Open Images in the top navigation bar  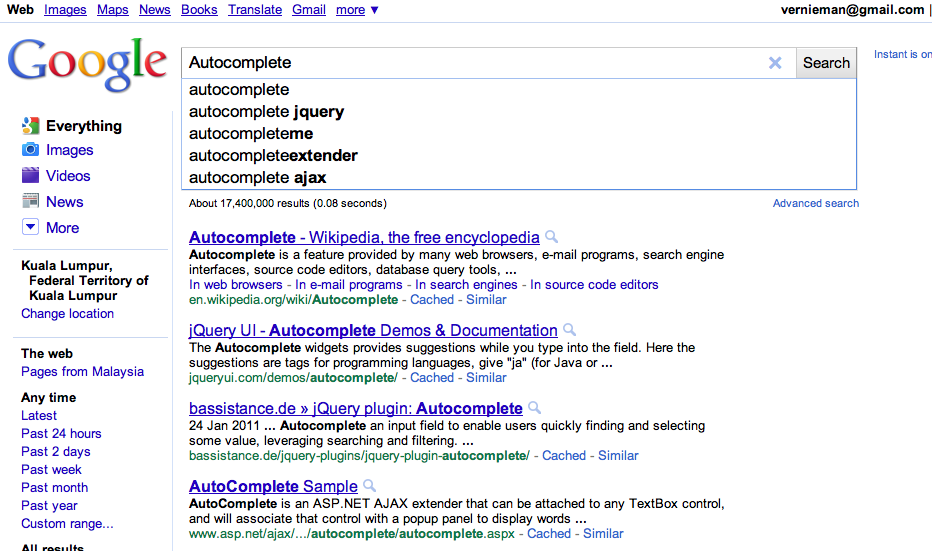point(65,10)
